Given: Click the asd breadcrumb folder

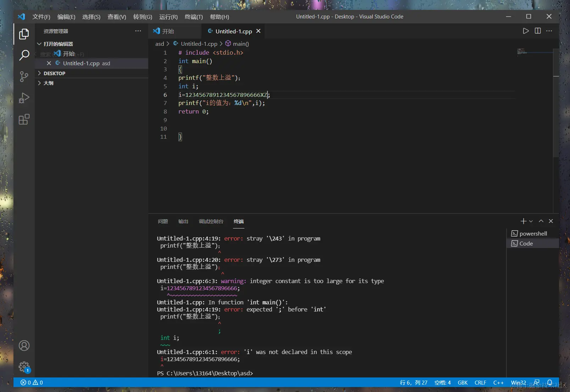Looking at the screenshot, I should pyautogui.click(x=160, y=44).
